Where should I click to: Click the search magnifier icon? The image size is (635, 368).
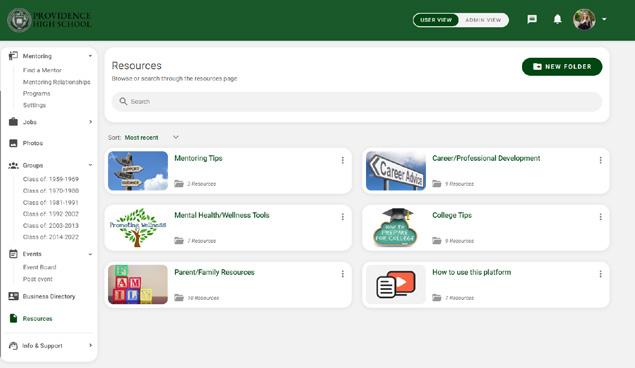123,101
